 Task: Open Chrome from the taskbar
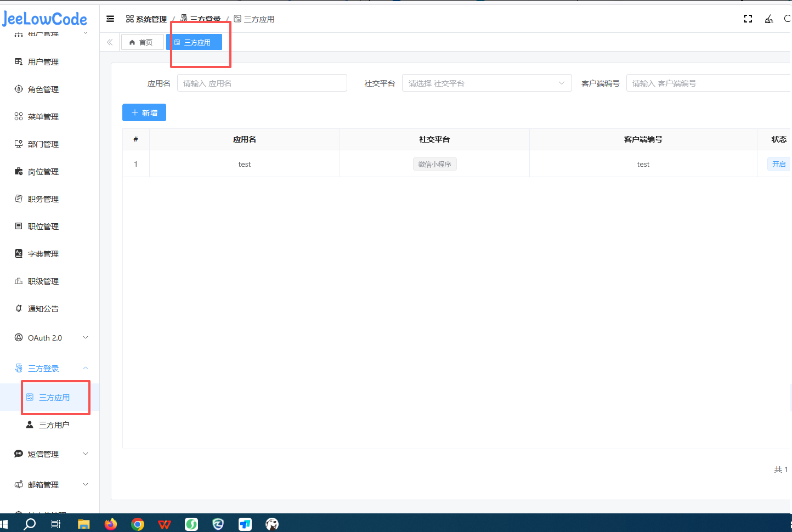[x=138, y=524]
